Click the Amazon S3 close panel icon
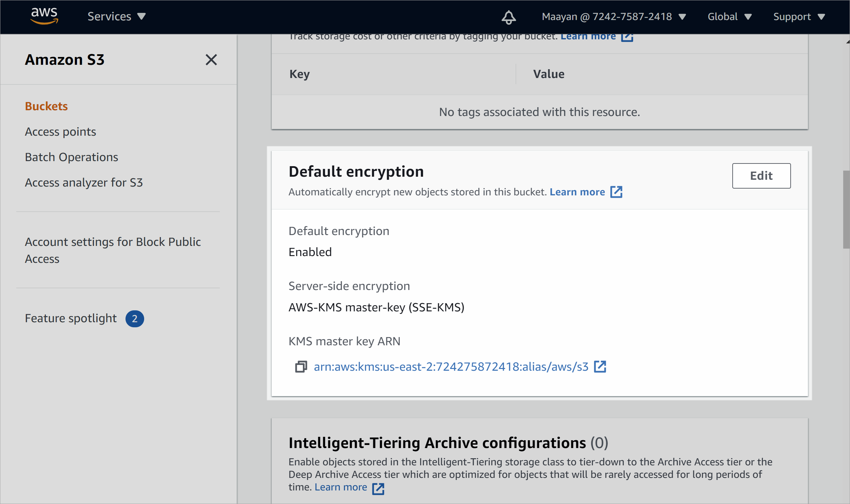 click(211, 59)
